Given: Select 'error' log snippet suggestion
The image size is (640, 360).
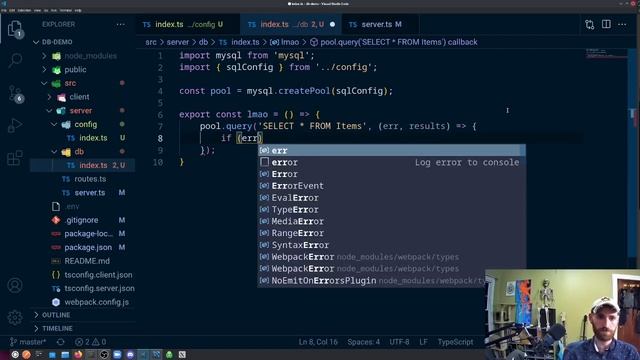Looking at the screenshot, I should click(391, 162).
